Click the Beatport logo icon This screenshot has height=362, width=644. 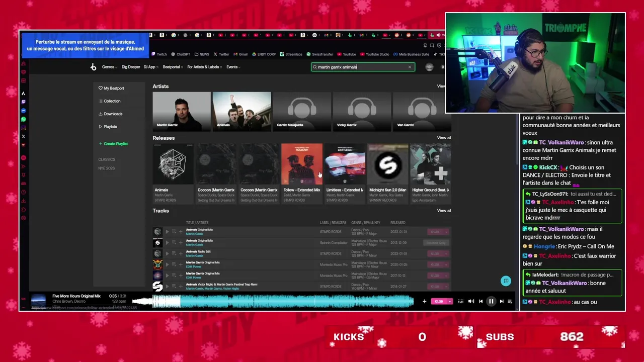coord(93,67)
